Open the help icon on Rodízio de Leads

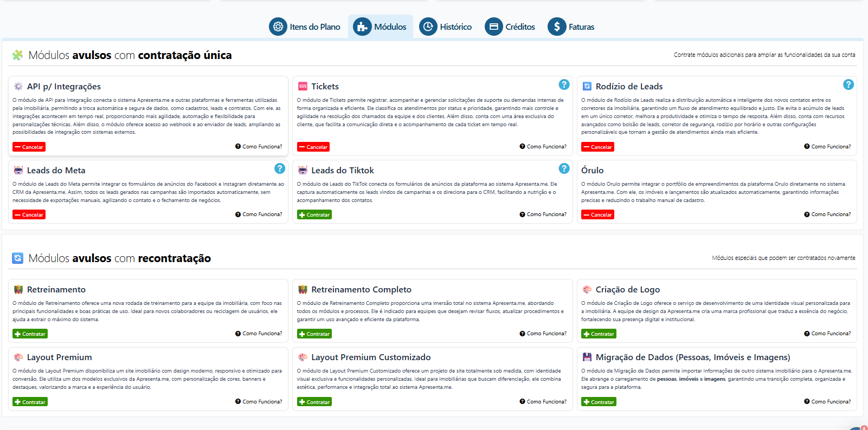pos(848,84)
